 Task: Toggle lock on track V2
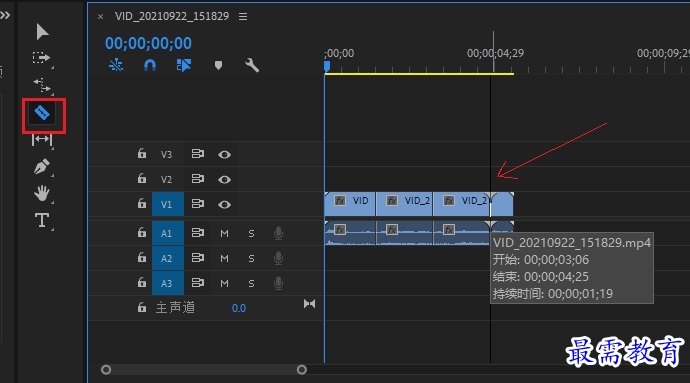tap(141, 178)
